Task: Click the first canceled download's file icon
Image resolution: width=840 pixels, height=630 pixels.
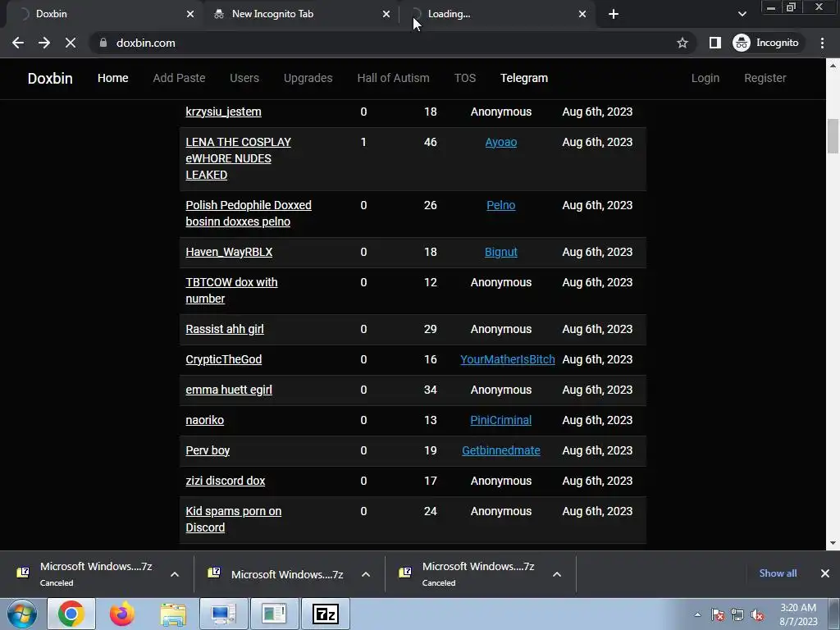Action: click(23, 573)
